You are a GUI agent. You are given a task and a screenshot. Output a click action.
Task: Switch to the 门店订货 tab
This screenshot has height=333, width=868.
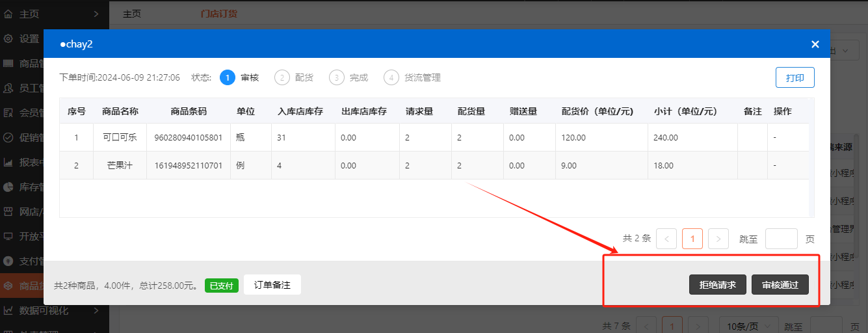(x=219, y=14)
